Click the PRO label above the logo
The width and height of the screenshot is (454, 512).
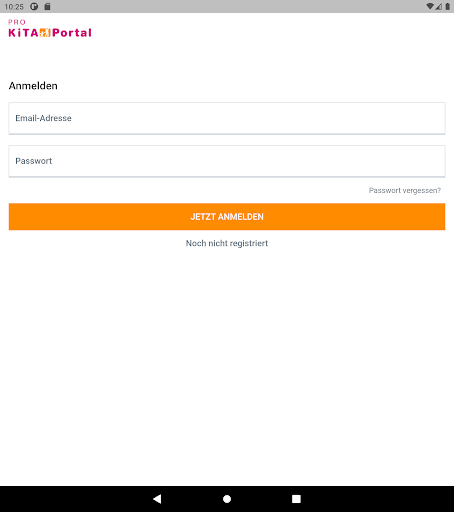pos(17,22)
